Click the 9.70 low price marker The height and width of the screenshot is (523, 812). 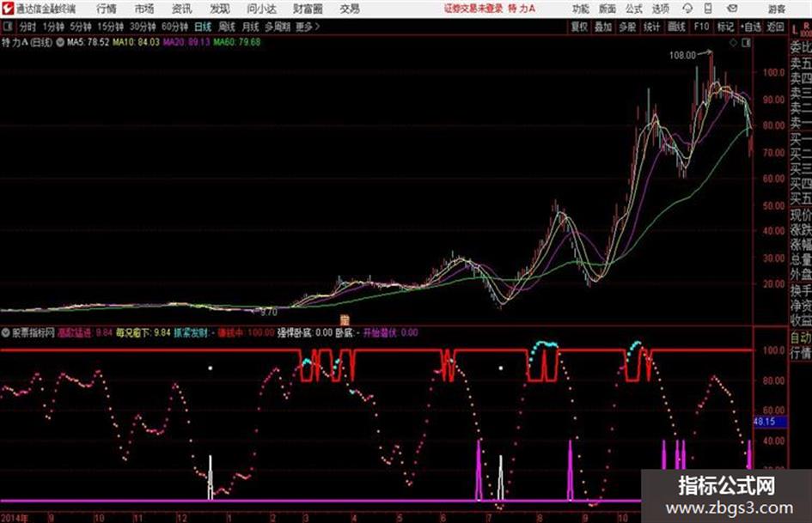coord(269,313)
